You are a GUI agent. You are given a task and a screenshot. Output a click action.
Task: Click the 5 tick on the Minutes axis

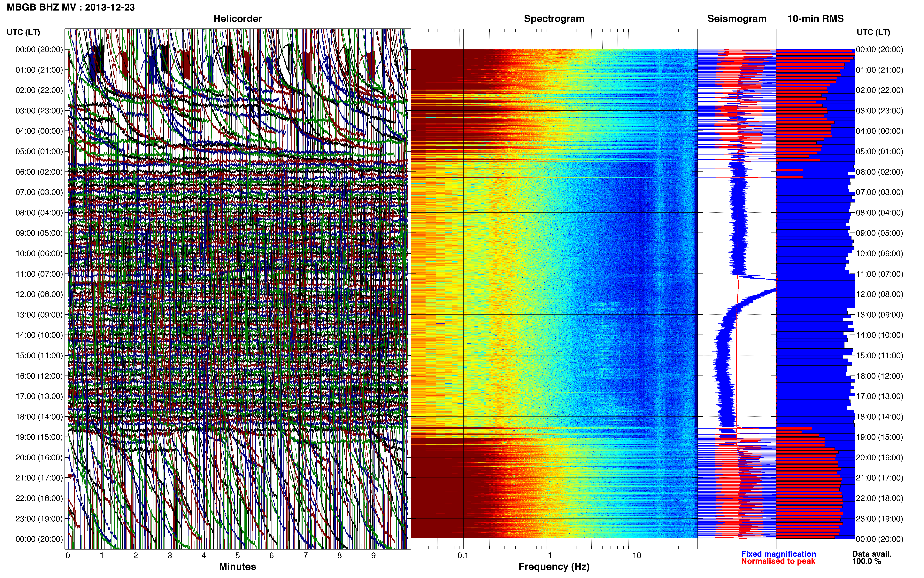point(238,555)
